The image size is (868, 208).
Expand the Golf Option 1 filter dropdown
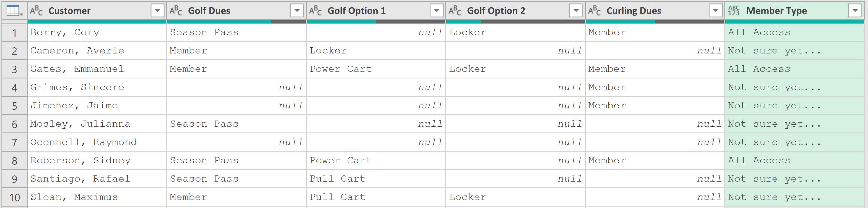(436, 11)
